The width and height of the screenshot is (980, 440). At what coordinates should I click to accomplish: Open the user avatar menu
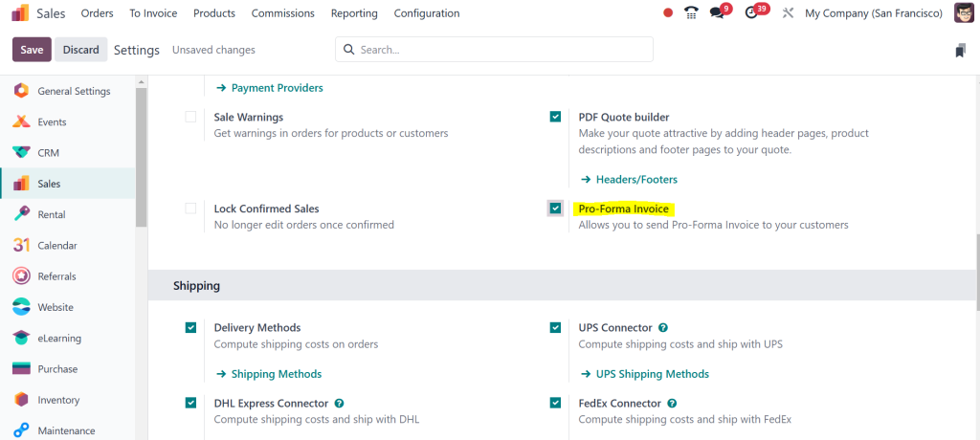(x=964, y=13)
